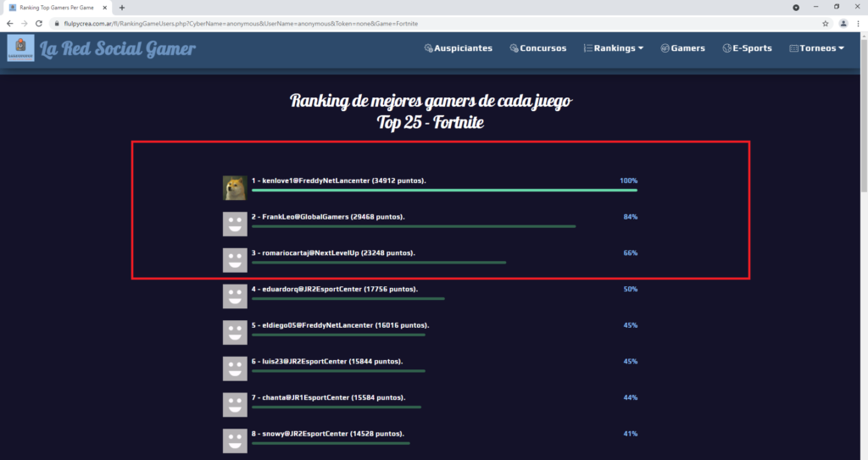
Task: Click chanta@JR1EsportCenter ranking text
Action: tap(329, 397)
